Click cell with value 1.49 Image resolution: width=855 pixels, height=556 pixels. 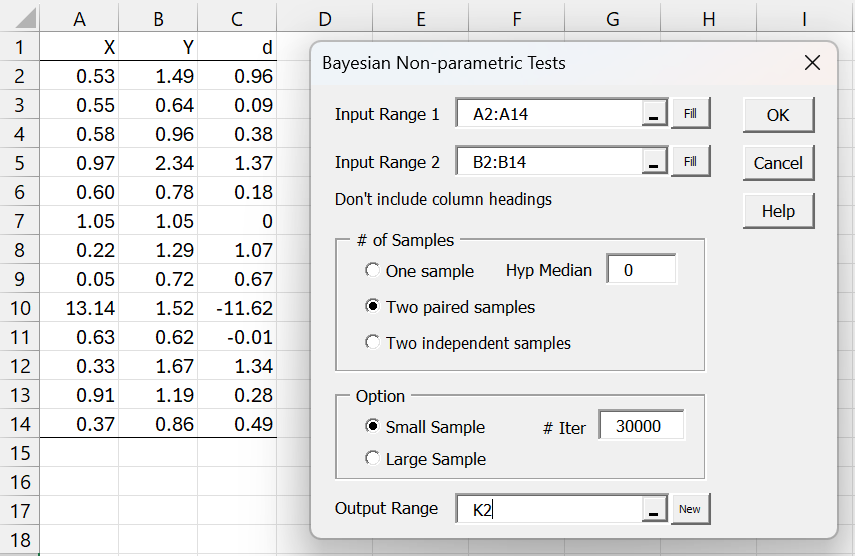click(x=158, y=76)
